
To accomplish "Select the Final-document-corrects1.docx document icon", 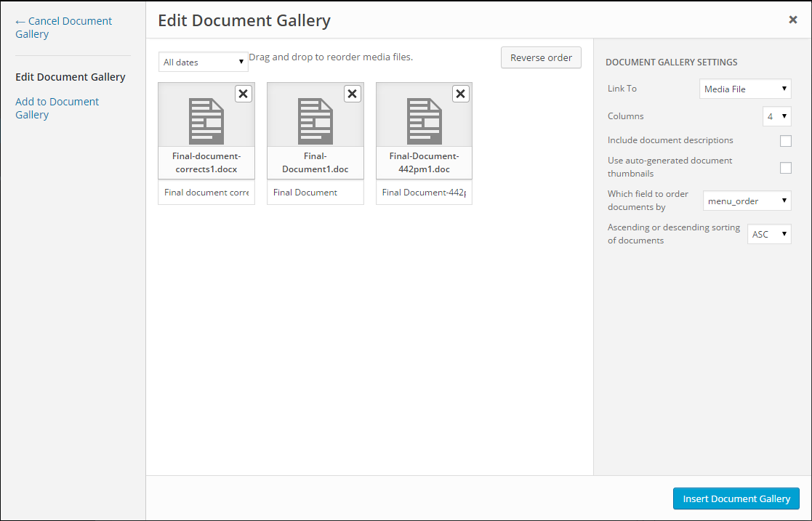I will [x=206, y=121].
